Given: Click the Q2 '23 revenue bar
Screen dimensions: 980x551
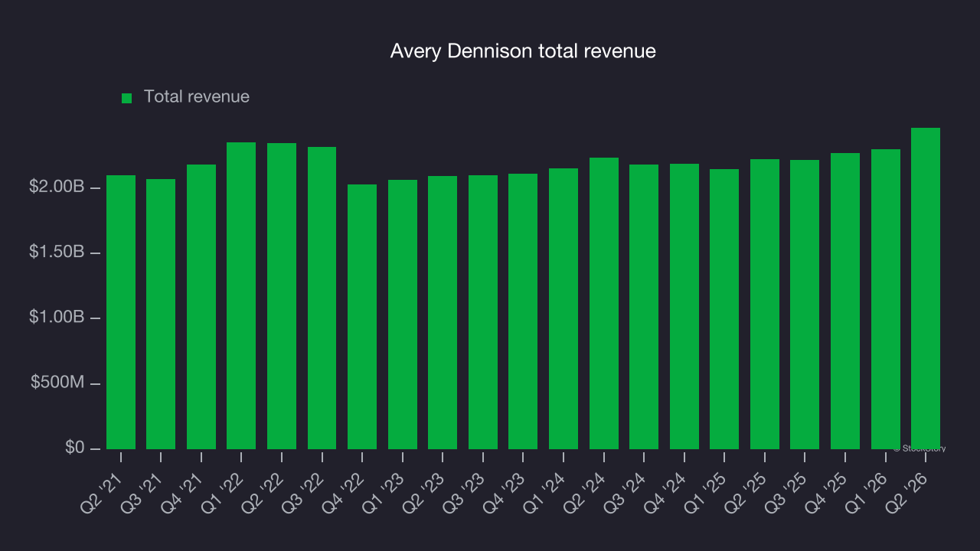Looking at the screenshot, I should 443,312.
